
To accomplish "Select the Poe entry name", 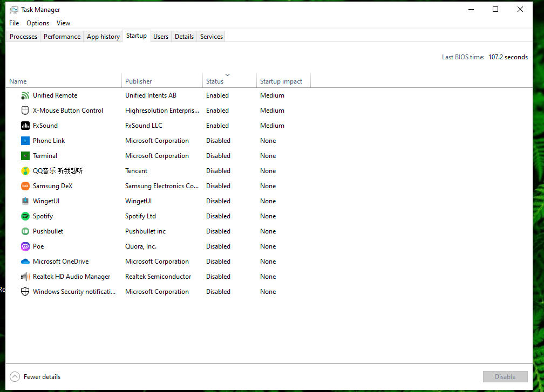I will [38, 246].
